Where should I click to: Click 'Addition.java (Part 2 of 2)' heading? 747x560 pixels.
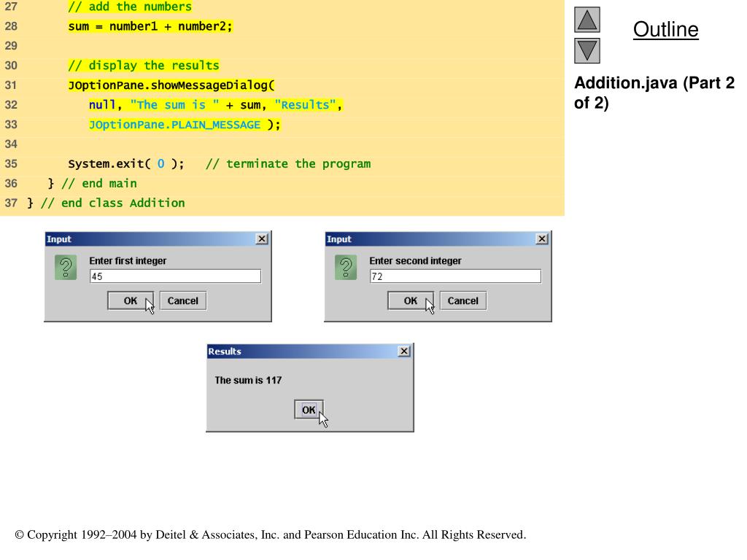pyautogui.click(x=654, y=93)
